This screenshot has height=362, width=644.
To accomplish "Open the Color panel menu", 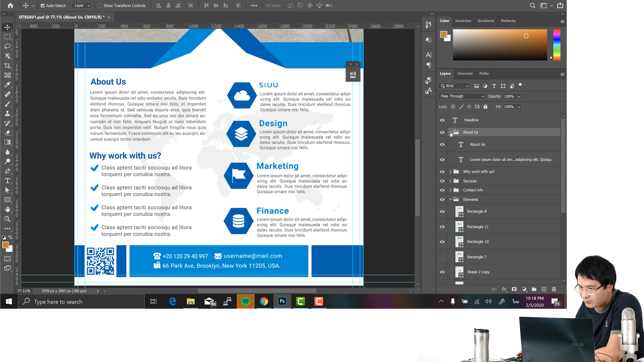I will tap(562, 21).
